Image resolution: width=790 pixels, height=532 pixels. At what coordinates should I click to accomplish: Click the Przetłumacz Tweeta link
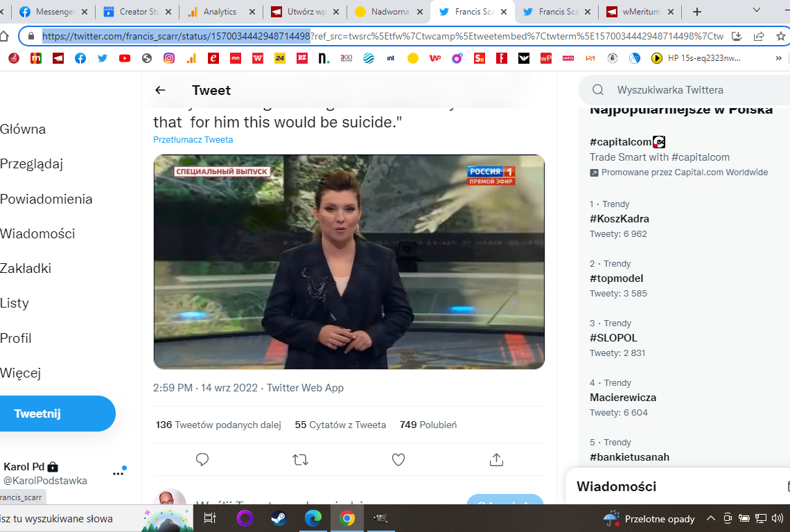click(x=193, y=139)
